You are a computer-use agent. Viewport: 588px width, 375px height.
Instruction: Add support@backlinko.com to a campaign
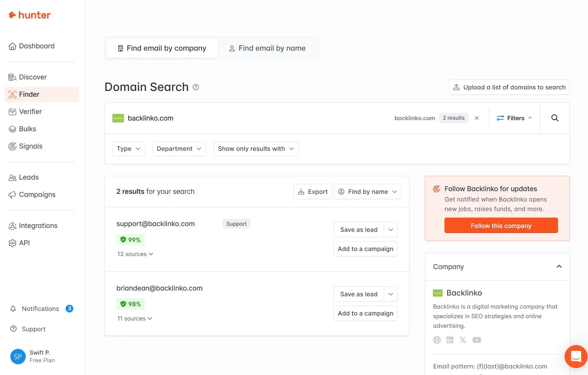point(365,249)
